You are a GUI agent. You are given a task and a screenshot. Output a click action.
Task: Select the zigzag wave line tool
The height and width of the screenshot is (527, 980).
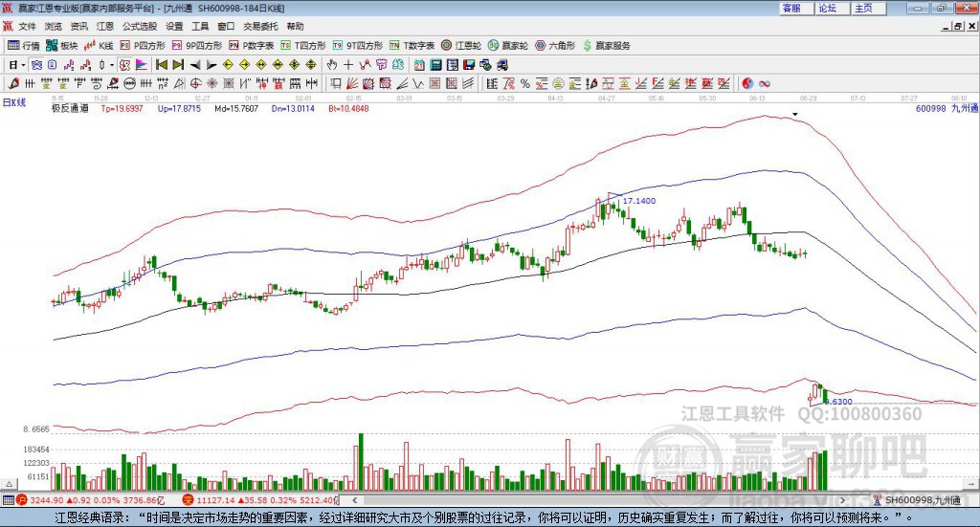[418, 83]
